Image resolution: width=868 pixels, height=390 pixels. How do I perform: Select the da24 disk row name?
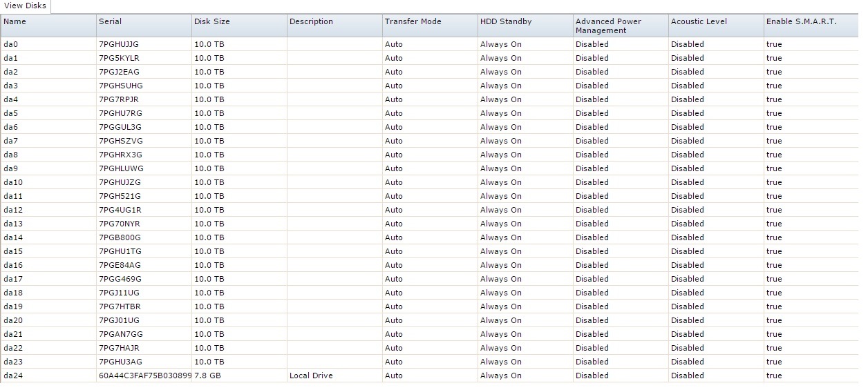(14, 376)
